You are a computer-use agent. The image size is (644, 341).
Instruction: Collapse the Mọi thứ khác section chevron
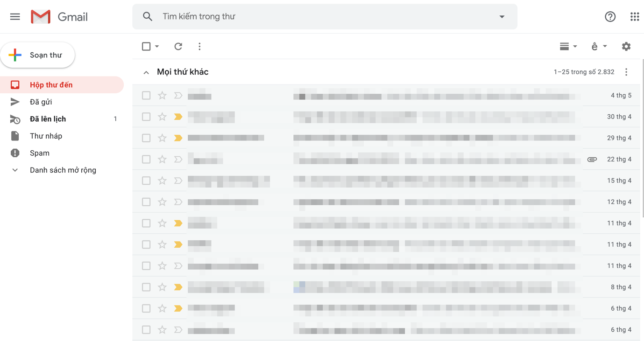tap(146, 72)
